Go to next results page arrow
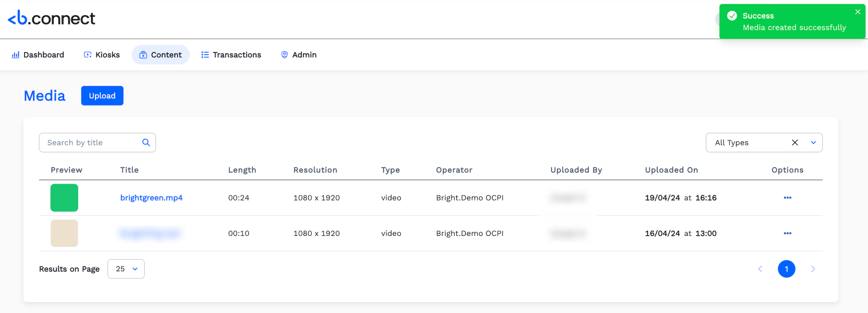The image size is (868, 313). point(813,269)
